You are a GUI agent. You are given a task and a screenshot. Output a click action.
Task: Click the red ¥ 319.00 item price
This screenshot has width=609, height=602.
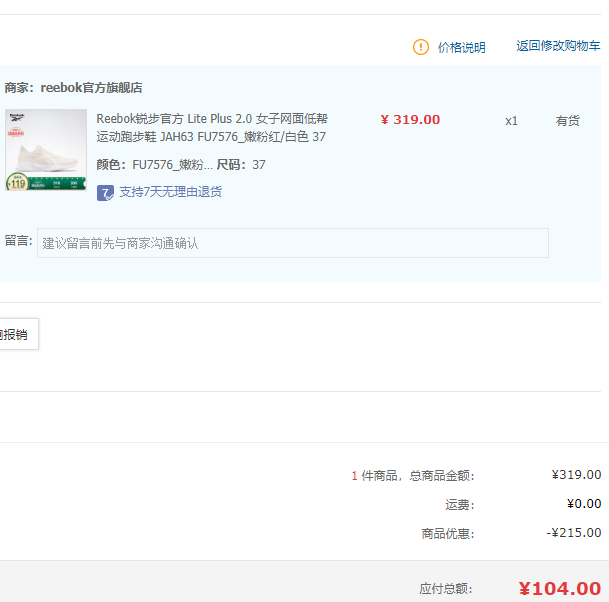coord(410,120)
